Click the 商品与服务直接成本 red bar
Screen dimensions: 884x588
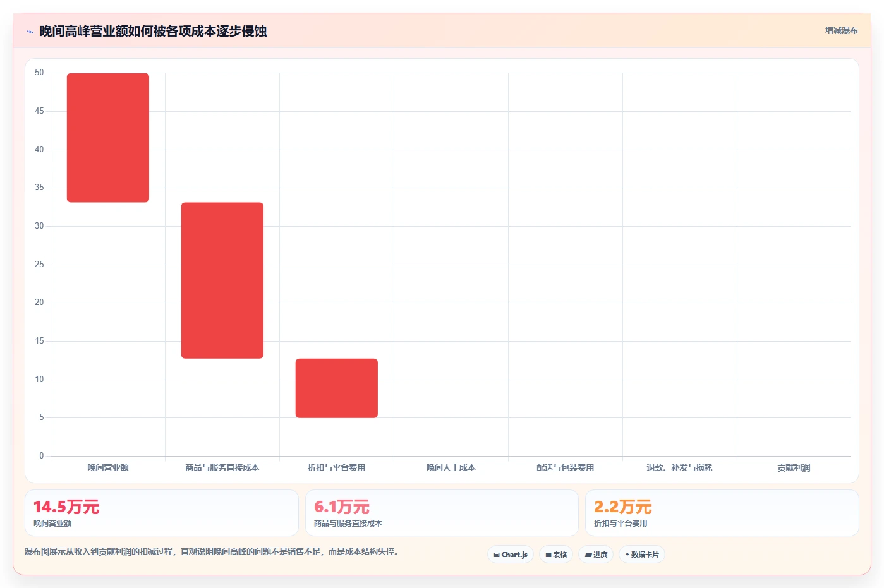(x=222, y=280)
